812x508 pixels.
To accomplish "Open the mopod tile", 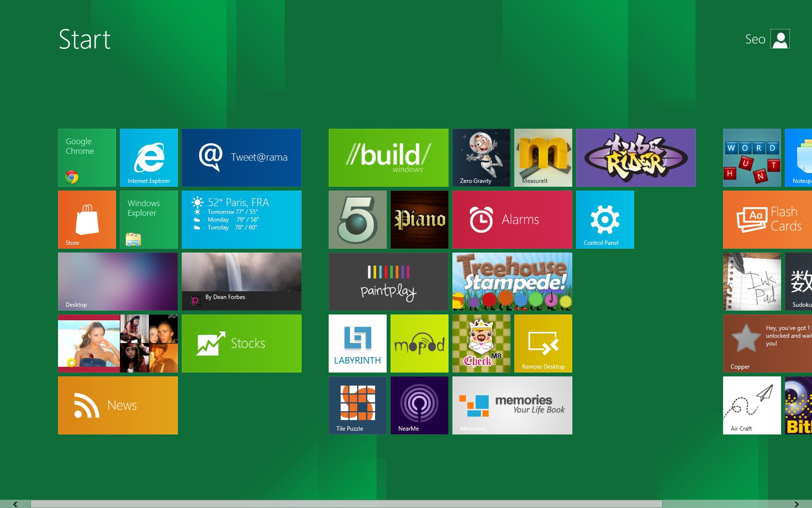I will (x=420, y=344).
